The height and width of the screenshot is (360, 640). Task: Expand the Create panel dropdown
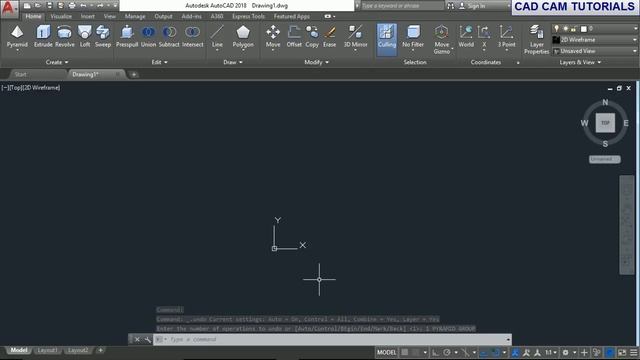[x=57, y=62]
